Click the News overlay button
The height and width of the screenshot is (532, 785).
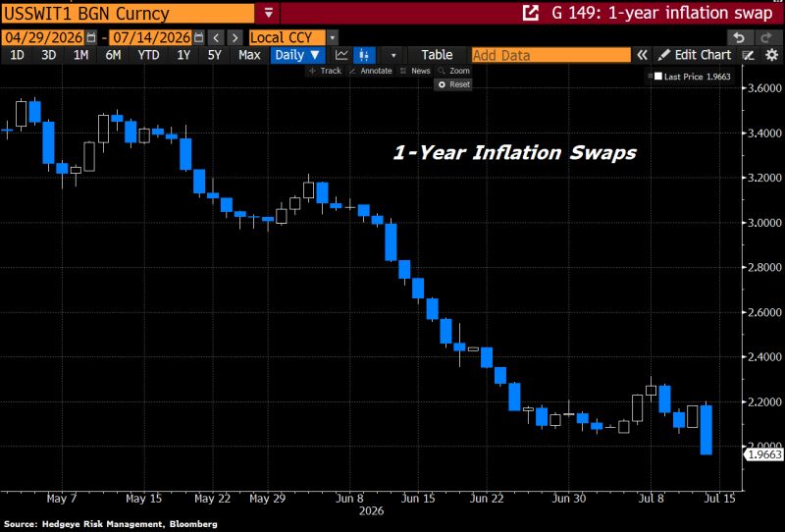[415, 71]
